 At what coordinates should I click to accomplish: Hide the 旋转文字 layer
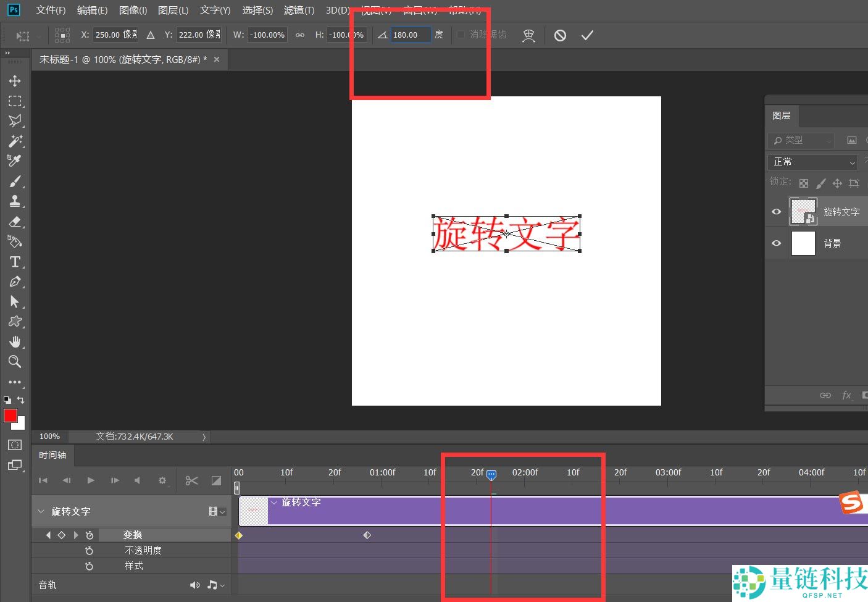pyautogui.click(x=777, y=212)
